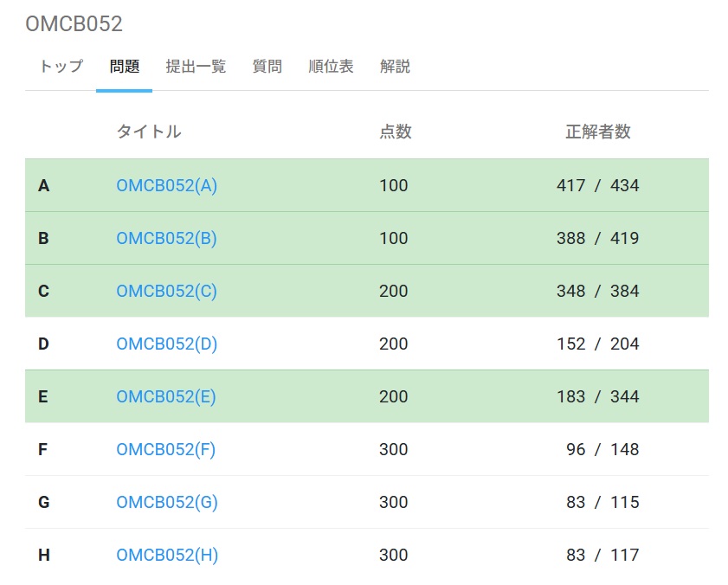Screen dimensions: 728x585
Task: Open problem OMCB052(H)
Action: pos(166,555)
